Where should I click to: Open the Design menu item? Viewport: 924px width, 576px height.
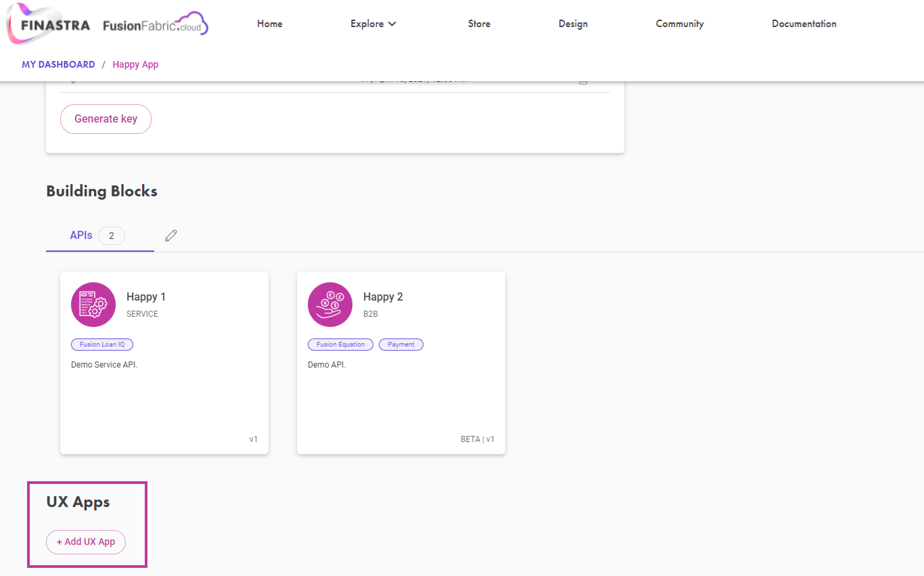click(573, 24)
